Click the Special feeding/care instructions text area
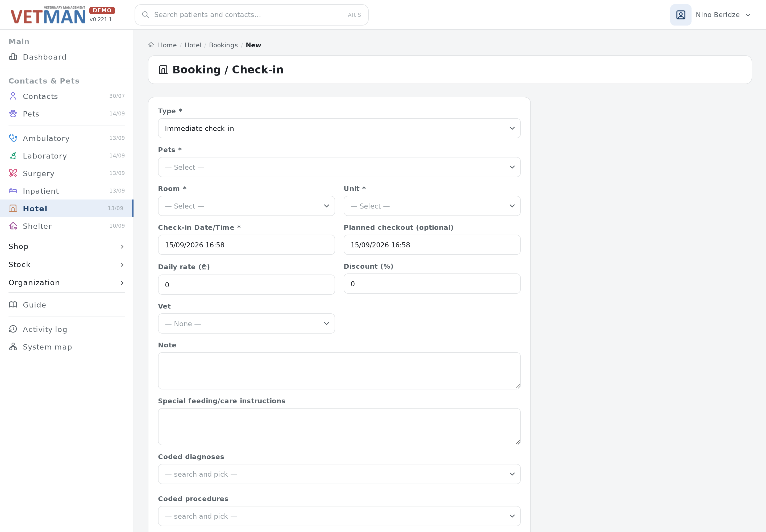This screenshot has height=532, width=766. pos(339,427)
